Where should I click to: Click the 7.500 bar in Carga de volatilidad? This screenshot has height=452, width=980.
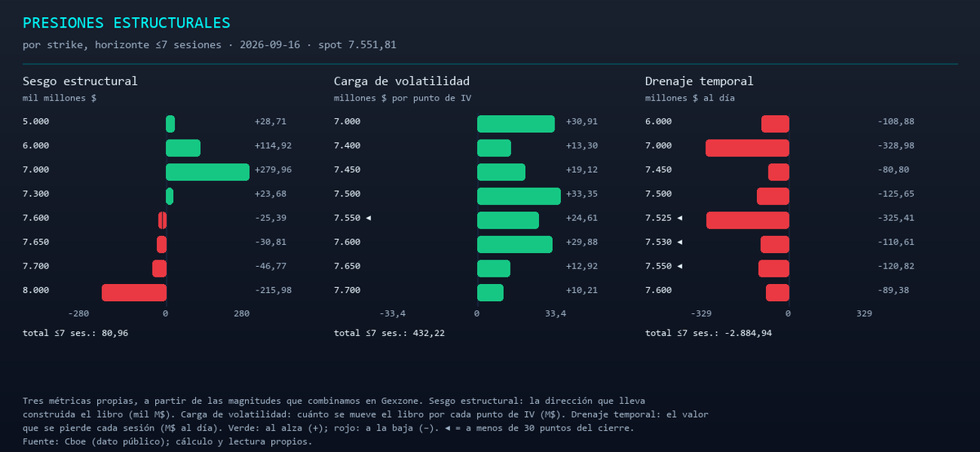519,196
